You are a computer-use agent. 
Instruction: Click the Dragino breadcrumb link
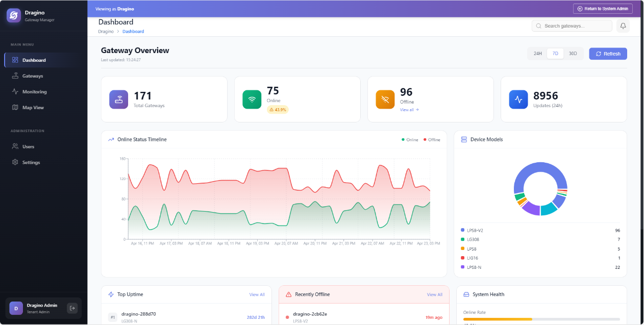click(106, 32)
